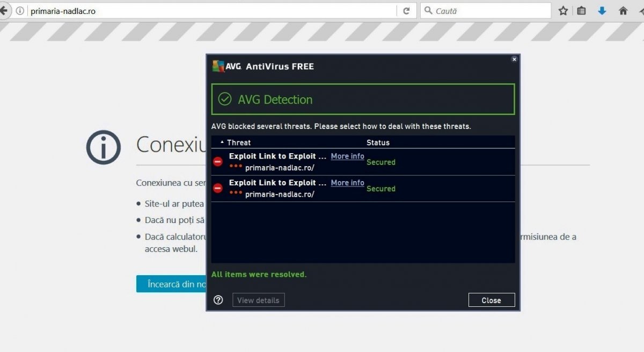Click the 'All items were resolved.' message
Image resolution: width=644 pixels, height=352 pixels.
click(259, 274)
